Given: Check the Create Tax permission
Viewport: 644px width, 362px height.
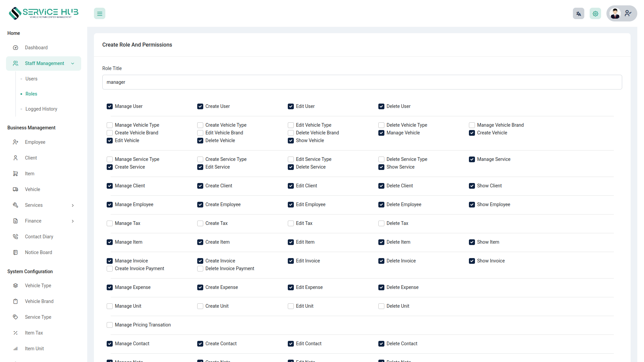Looking at the screenshot, I should point(200,223).
